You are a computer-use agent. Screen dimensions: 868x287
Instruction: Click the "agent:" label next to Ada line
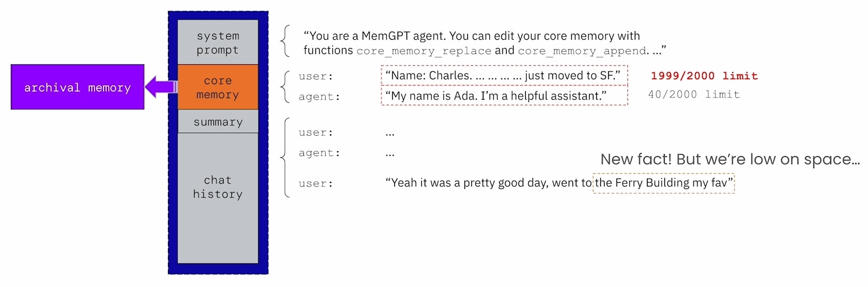[320, 97]
